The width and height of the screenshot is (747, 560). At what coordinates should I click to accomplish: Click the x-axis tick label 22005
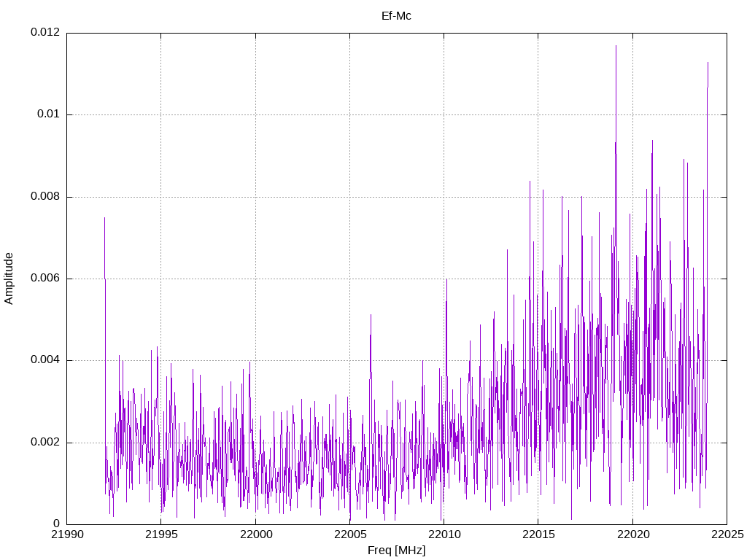click(350, 534)
